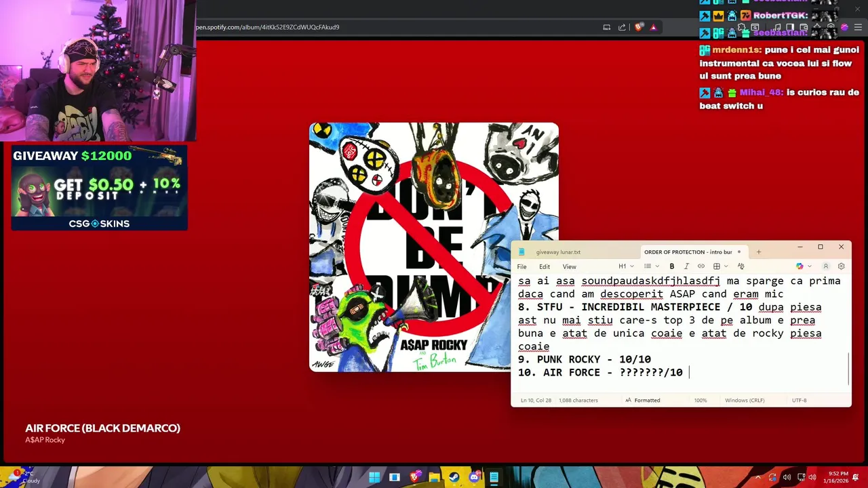Open the Notepad account profile icon
Image resolution: width=868 pixels, height=488 pixels.
pyautogui.click(x=826, y=266)
